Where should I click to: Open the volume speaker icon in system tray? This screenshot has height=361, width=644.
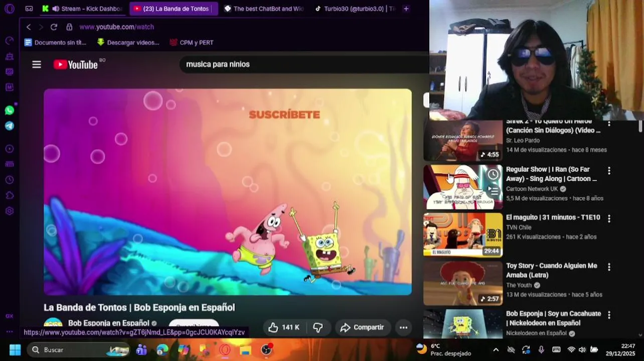582,350
